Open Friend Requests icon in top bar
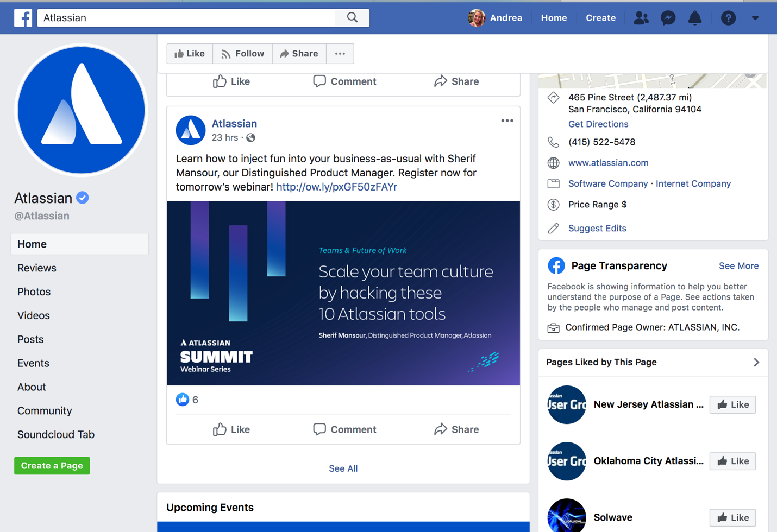The height and width of the screenshot is (532, 777). tap(641, 18)
